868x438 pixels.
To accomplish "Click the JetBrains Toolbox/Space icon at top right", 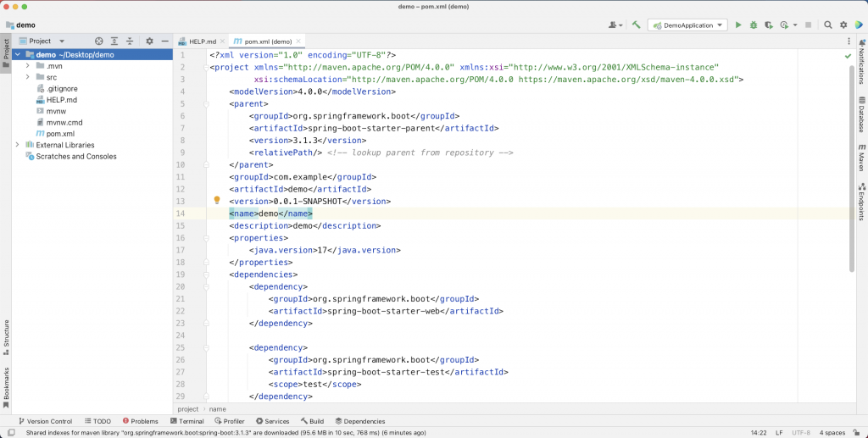I will [x=859, y=25].
